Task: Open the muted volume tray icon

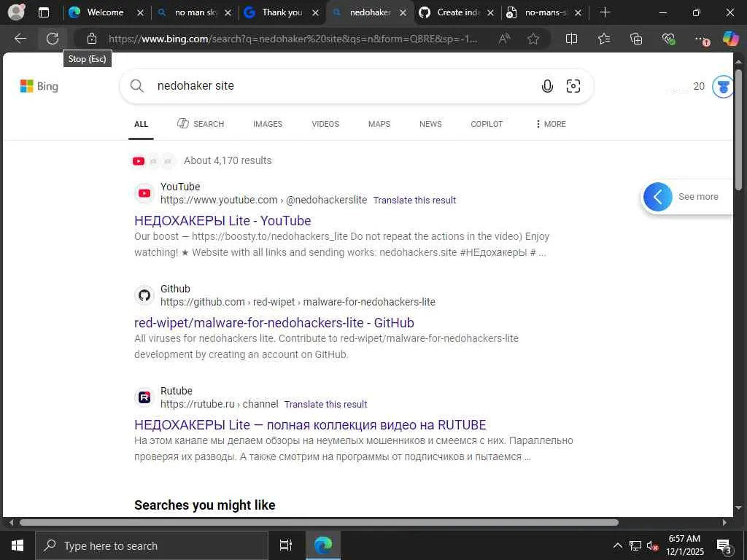Action: (x=652, y=545)
